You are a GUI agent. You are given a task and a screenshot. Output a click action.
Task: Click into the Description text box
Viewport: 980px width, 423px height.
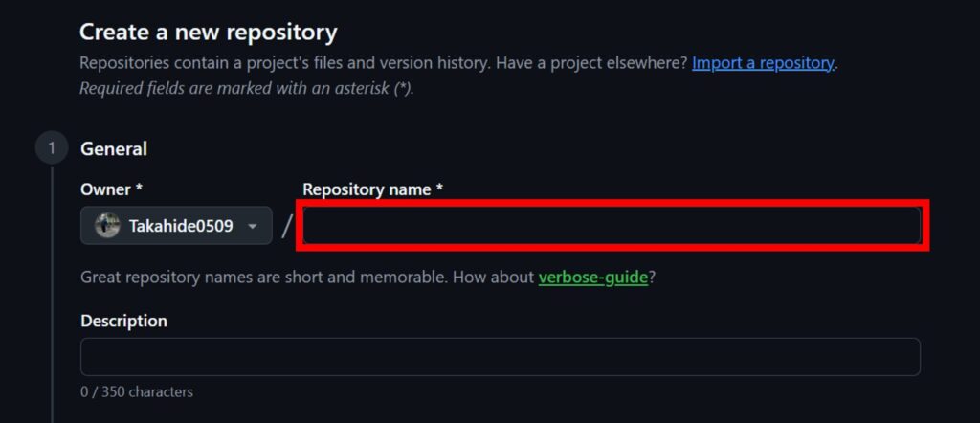[500, 356]
